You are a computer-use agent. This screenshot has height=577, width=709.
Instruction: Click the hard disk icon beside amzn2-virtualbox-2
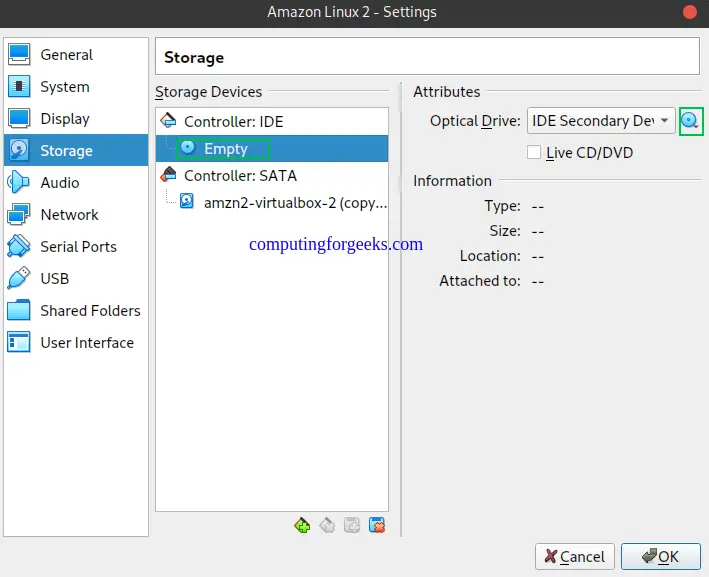coord(187,201)
